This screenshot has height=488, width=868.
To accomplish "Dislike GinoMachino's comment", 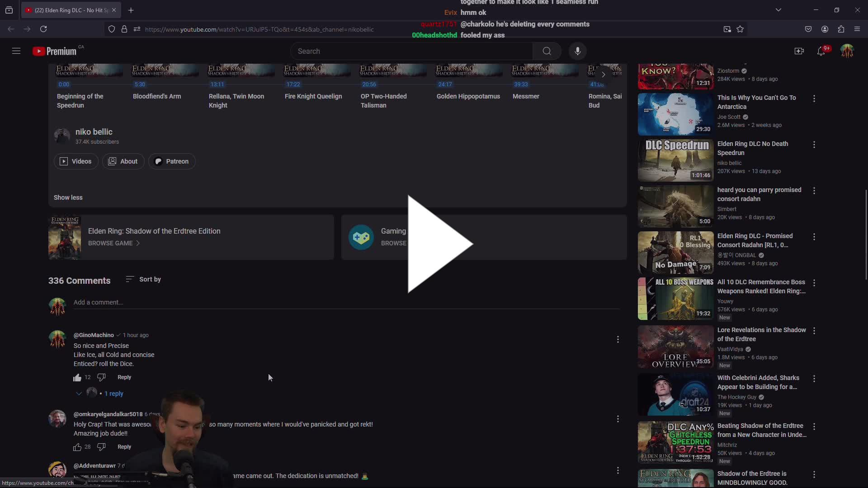I will tap(101, 377).
